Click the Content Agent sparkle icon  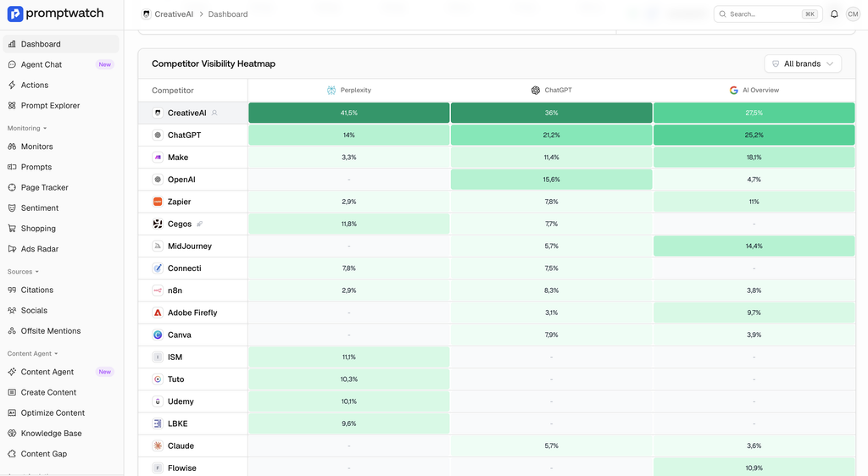coord(12,372)
